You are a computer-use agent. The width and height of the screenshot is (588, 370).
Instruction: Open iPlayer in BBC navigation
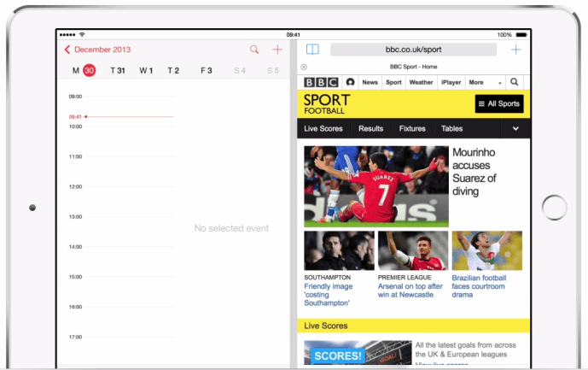[451, 82]
